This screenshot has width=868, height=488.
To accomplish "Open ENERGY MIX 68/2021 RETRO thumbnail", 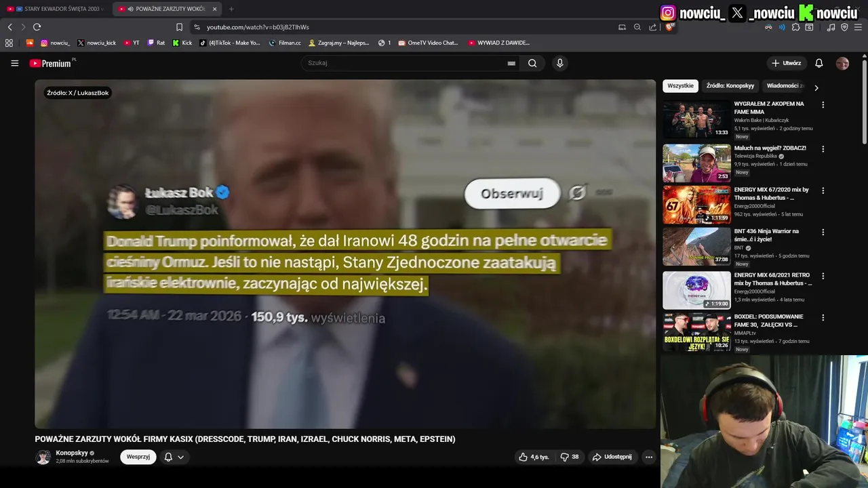I will (x=696, y=290).
